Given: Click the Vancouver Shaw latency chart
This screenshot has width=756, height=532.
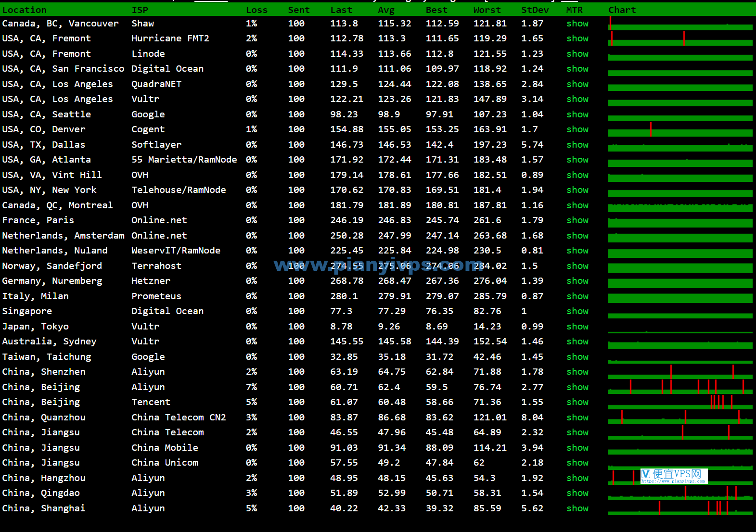Looking at the screenshot, I should (680, 24).
